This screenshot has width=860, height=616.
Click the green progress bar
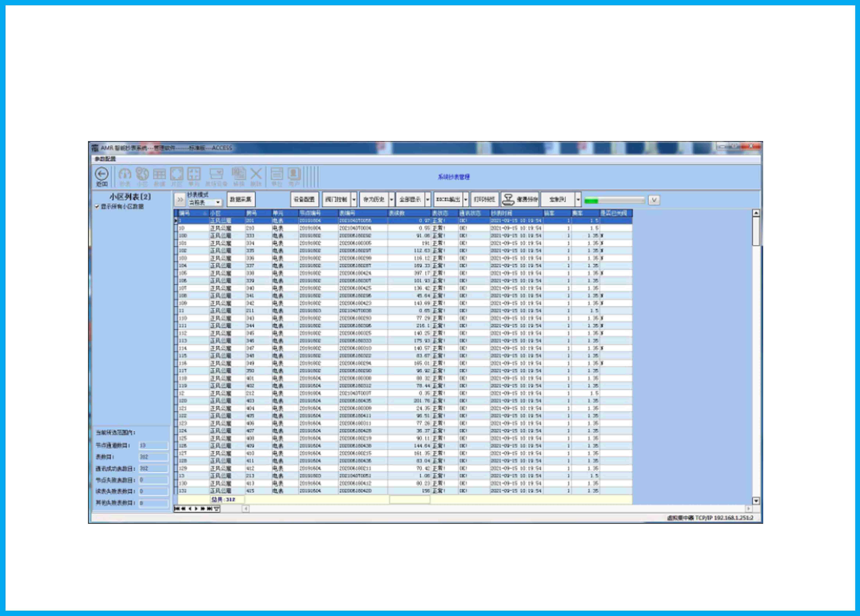point(614,201)
